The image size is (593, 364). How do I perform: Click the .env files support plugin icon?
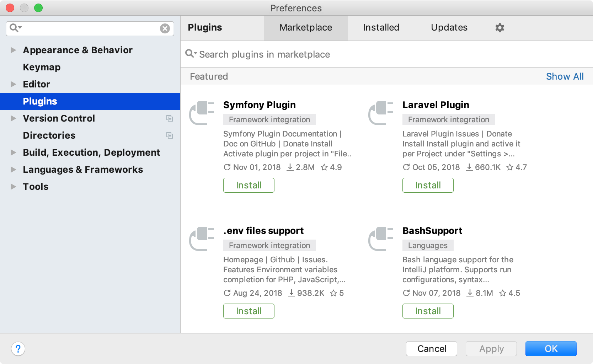(x=202, y=239)
